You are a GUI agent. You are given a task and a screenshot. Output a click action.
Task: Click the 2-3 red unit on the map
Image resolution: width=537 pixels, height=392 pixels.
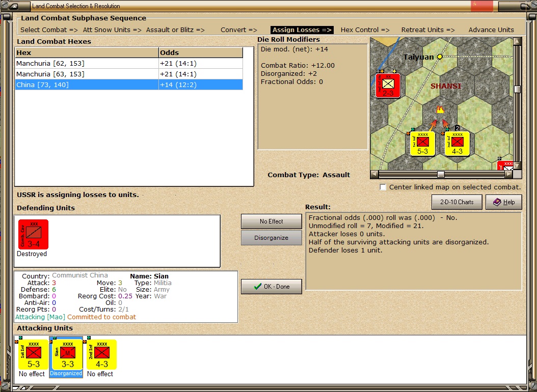(x=388, y=85)
